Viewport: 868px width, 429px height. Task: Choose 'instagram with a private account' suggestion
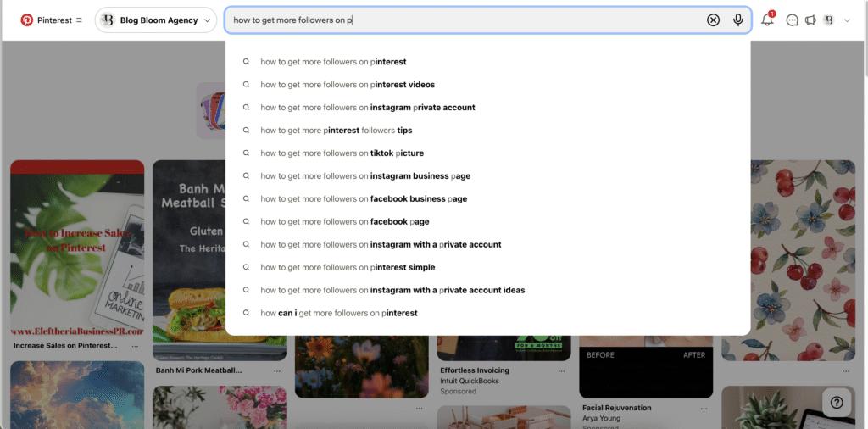(487, 244)
